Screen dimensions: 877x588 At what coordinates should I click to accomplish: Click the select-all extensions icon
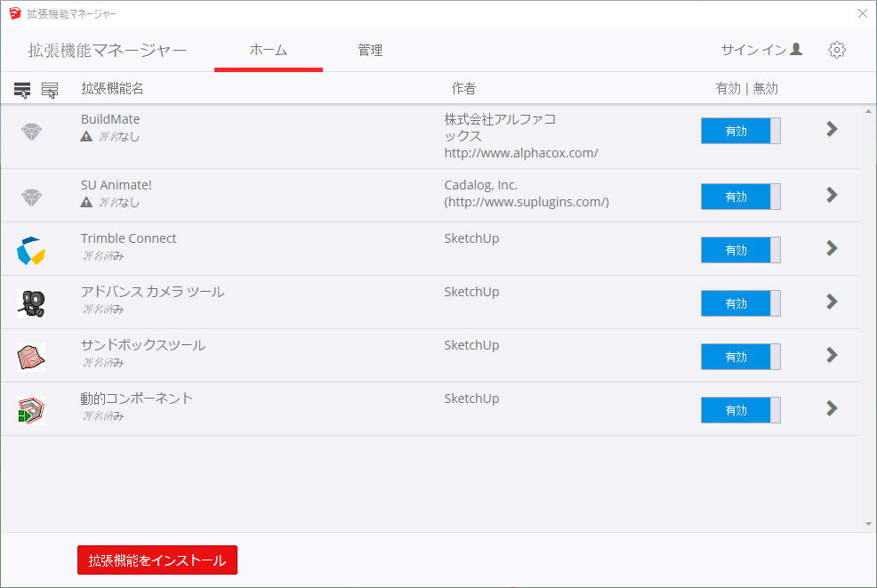coord(22,90)
